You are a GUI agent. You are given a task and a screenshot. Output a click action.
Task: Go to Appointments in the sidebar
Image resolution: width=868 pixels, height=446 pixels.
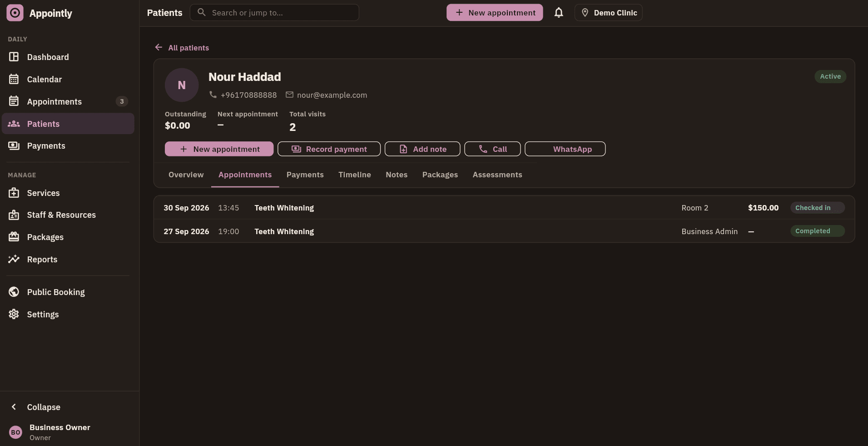68,101
